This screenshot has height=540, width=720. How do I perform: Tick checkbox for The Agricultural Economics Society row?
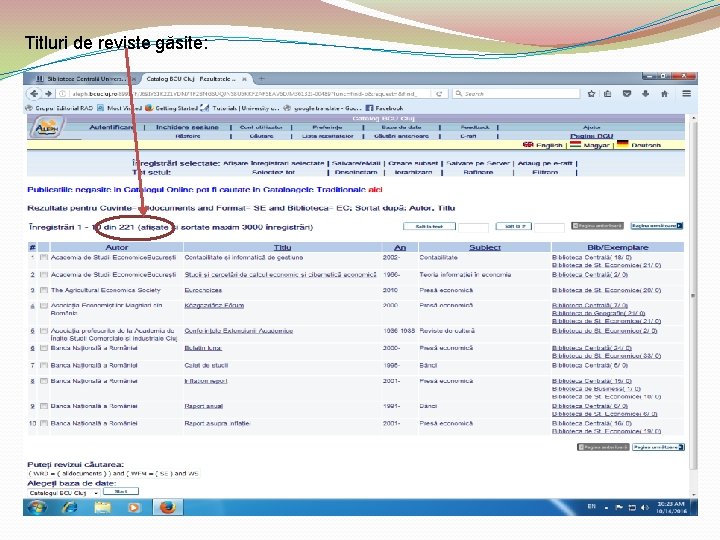tap(44, 290)
